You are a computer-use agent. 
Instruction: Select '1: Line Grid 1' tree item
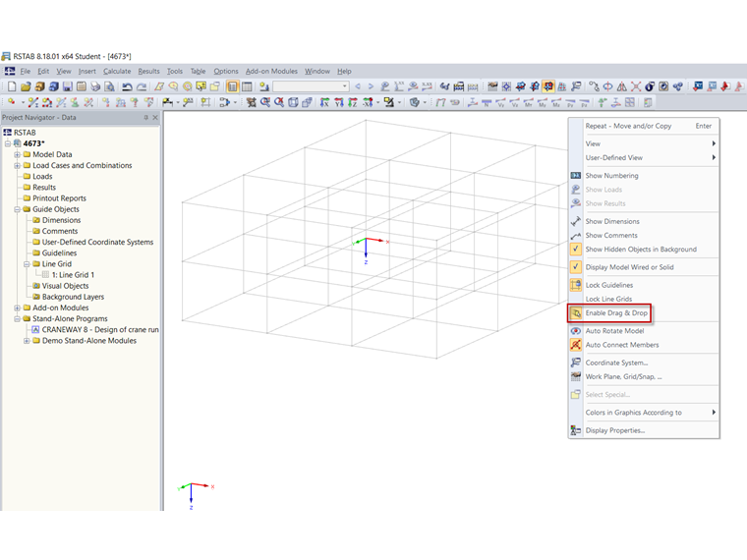click(x=73, y=275)
